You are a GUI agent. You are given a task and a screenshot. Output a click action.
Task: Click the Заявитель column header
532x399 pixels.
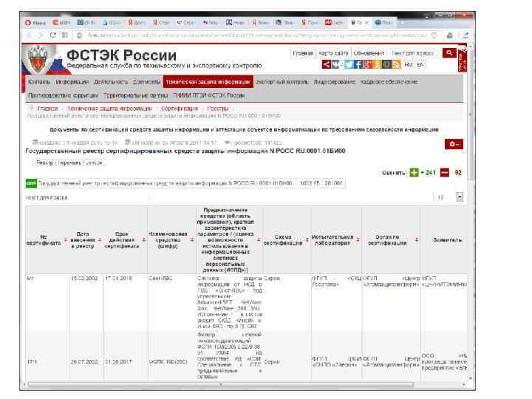point(447,240)
